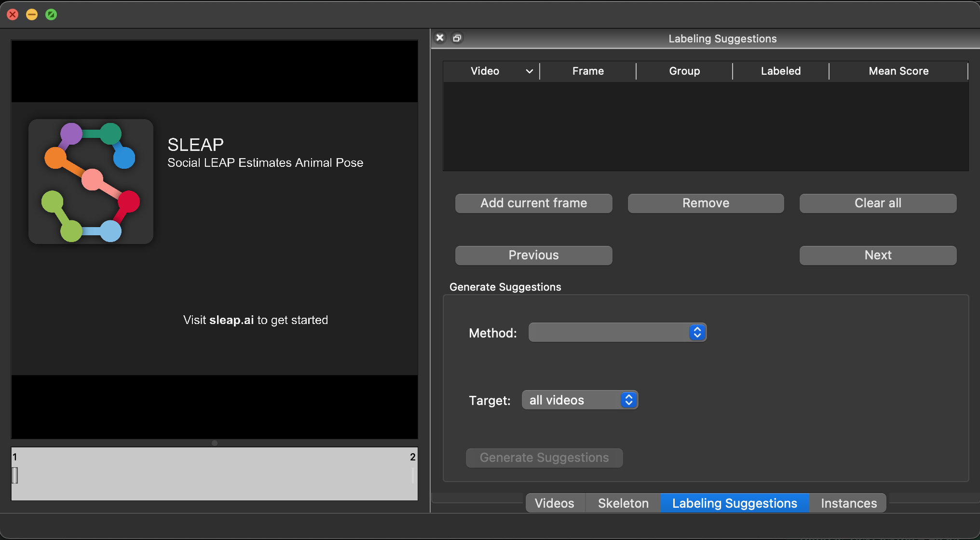Go to Next suggestion

coord(878,255)
